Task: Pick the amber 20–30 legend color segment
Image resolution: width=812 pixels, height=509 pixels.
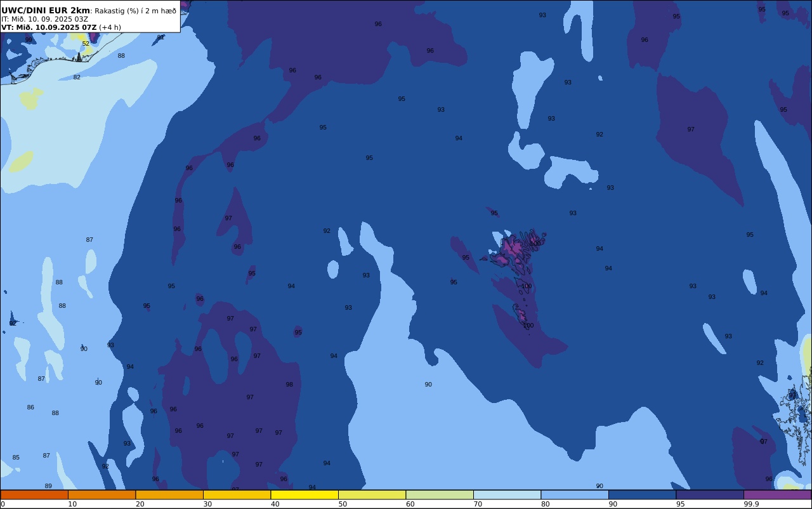Action: click(x=169, y=494)
